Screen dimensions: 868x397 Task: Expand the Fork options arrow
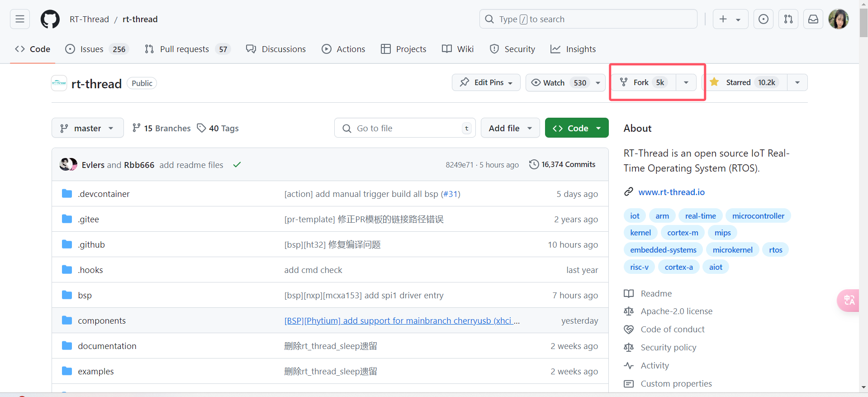click(x=686, y=82)
